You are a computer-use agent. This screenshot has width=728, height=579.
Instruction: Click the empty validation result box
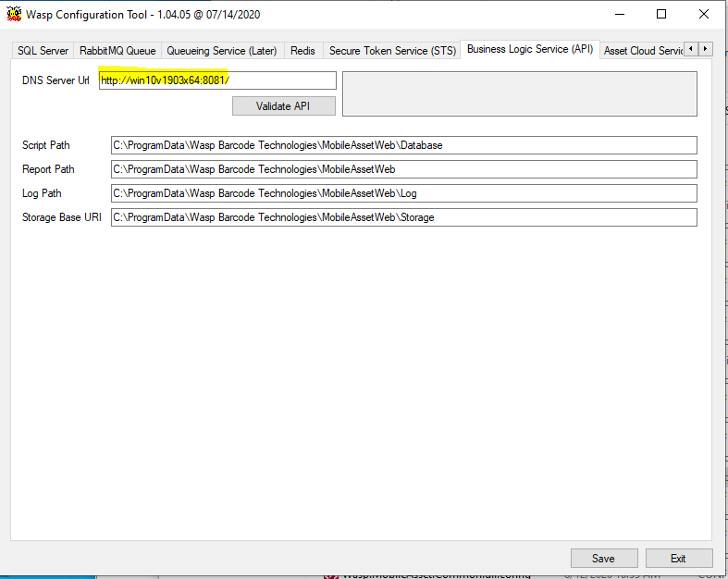coord(520,93)
